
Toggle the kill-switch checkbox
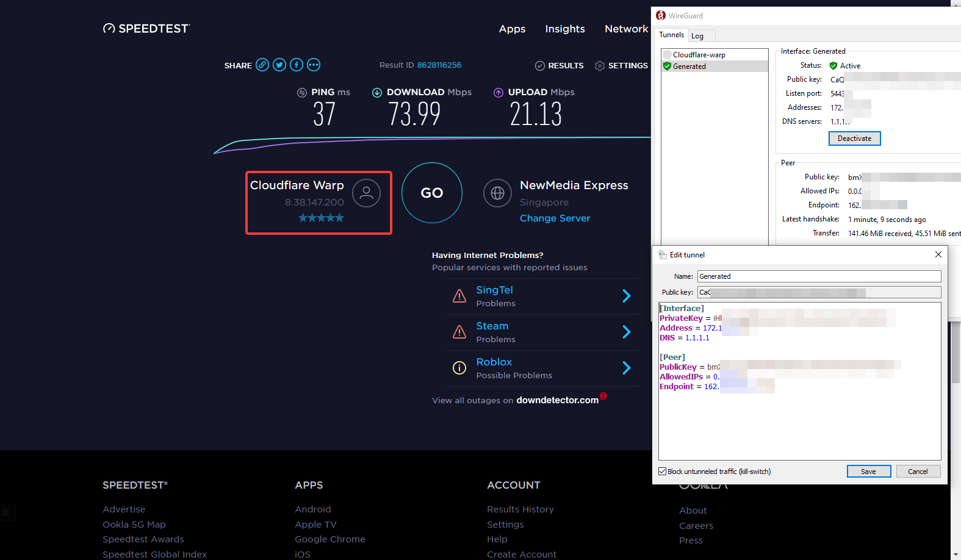[x=662, y=472]
